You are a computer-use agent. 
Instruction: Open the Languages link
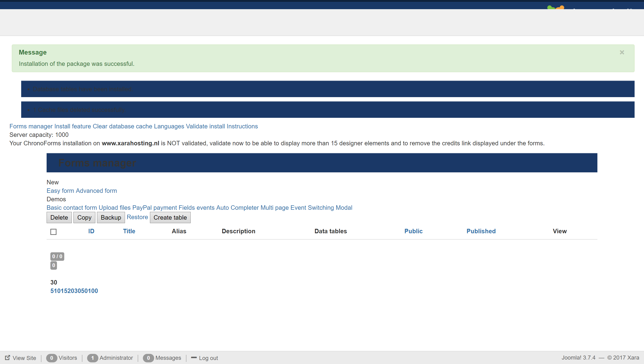coord(169,126)
